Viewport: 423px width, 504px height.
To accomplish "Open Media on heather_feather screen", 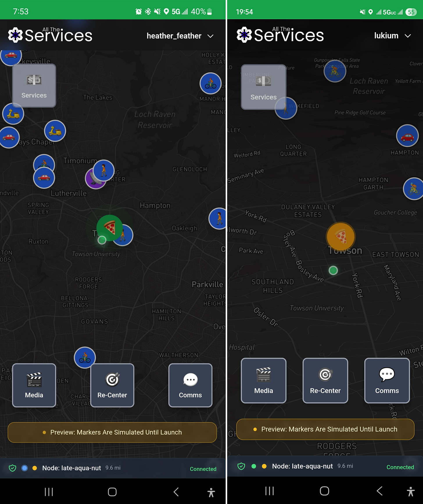I will [34, 385].
